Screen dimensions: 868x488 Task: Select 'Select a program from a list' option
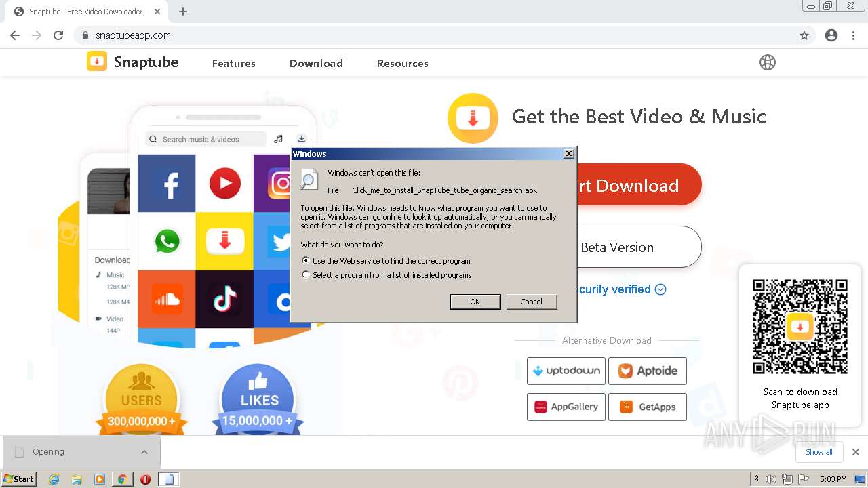click(x=306, y=275)
